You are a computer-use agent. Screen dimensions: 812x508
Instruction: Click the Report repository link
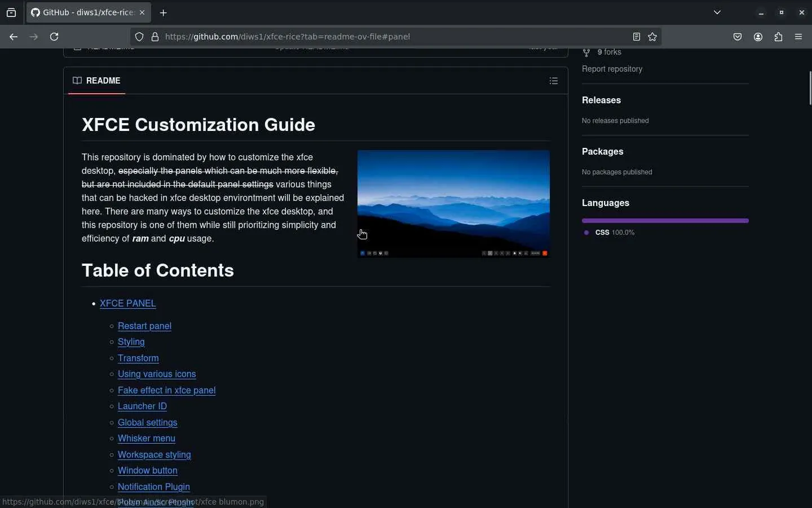point(612,69)
